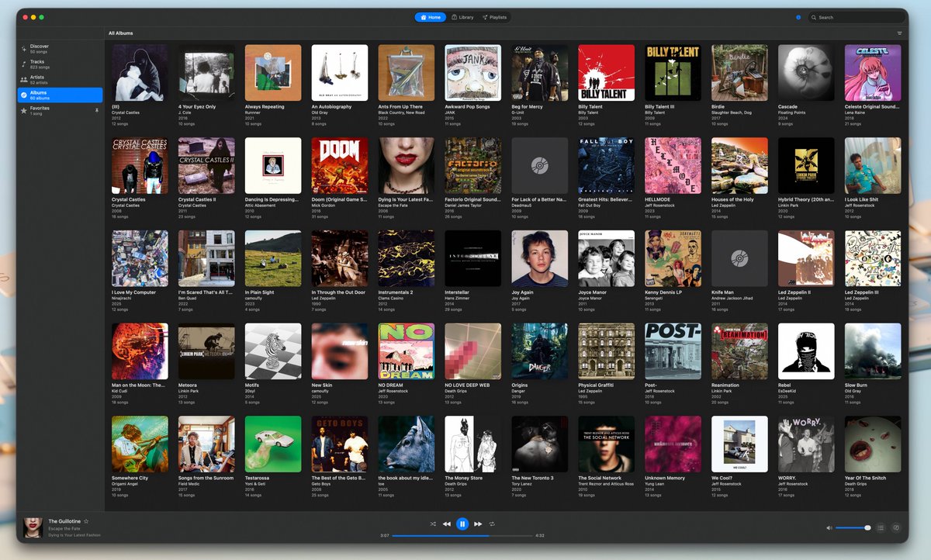
Task: Open the play queue list
Action: point(881,527)
